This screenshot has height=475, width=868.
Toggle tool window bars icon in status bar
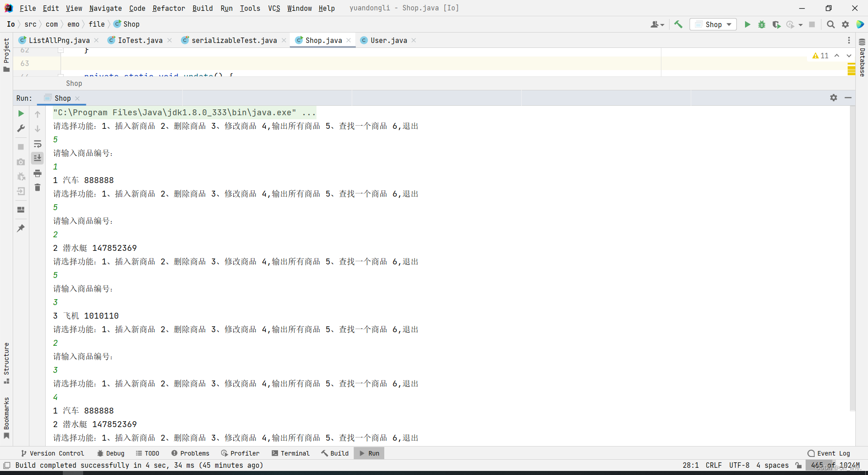7,465
